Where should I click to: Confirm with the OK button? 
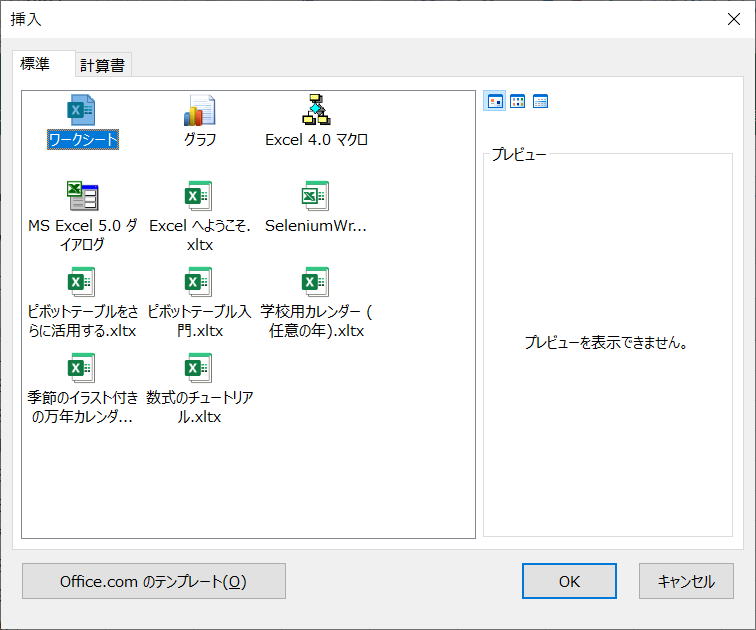(569, 581)
